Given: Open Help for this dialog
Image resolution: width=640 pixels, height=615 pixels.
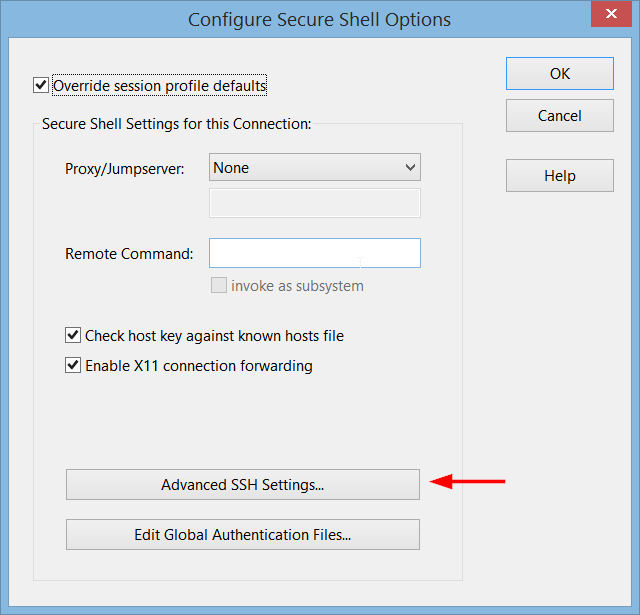Looking at the screenshot, I should [560, 176].
